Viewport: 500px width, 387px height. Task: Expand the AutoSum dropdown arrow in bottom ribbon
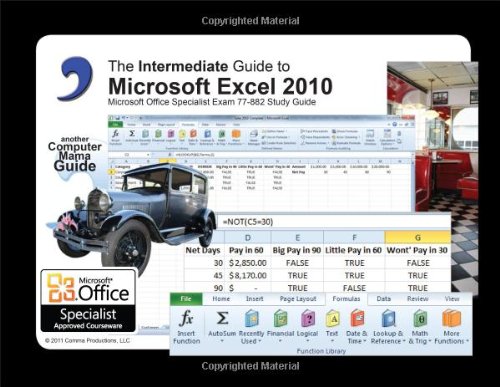pyautogui.click(x=222, y=341)
